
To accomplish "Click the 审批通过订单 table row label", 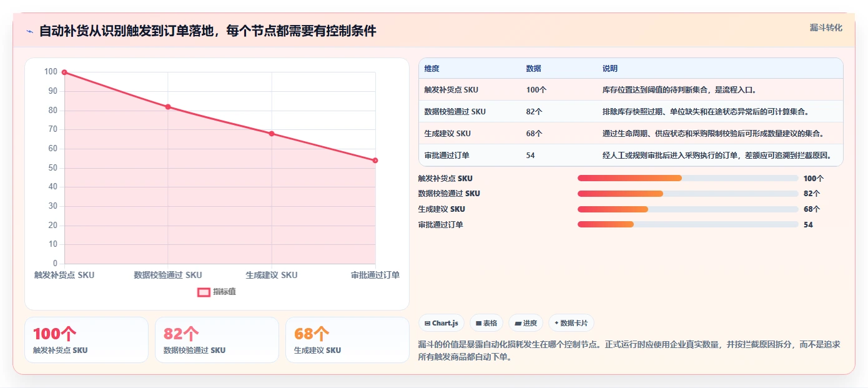I will [447, 156].
